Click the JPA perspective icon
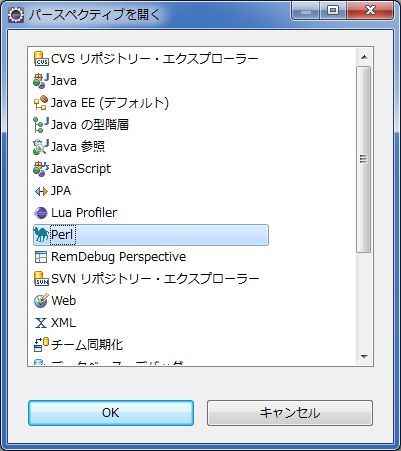Viewport: 401px width, 451px height. (x=41, y=191)
